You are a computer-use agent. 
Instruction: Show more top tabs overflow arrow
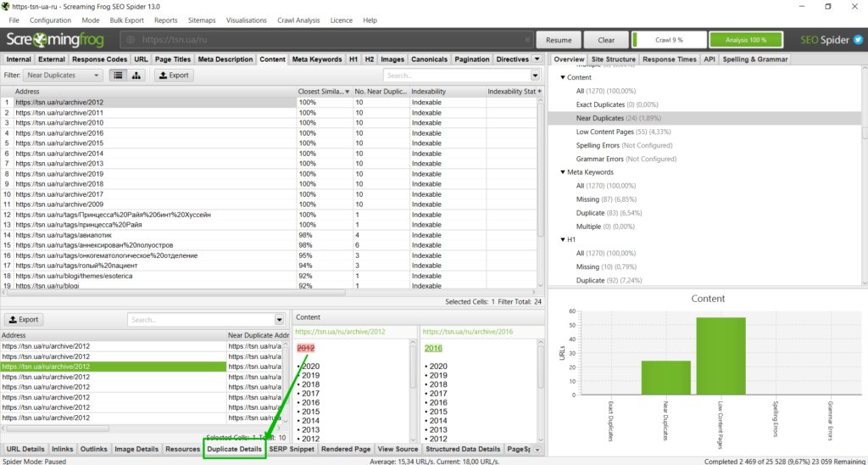pos(537,59)
